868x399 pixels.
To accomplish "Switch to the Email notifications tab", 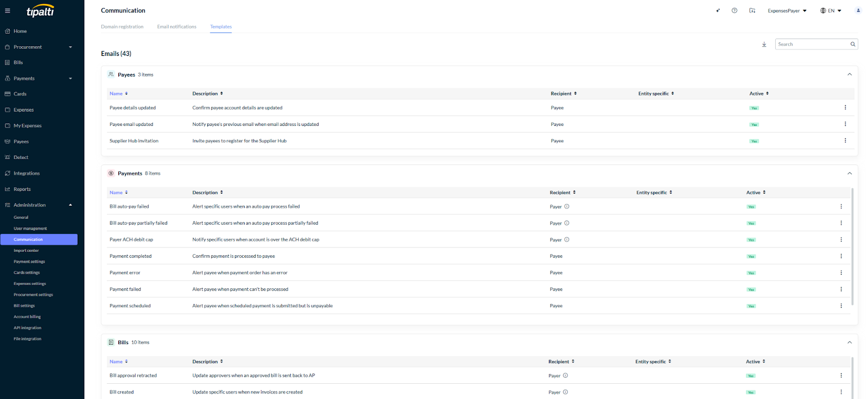I will (x=177, y=27).
